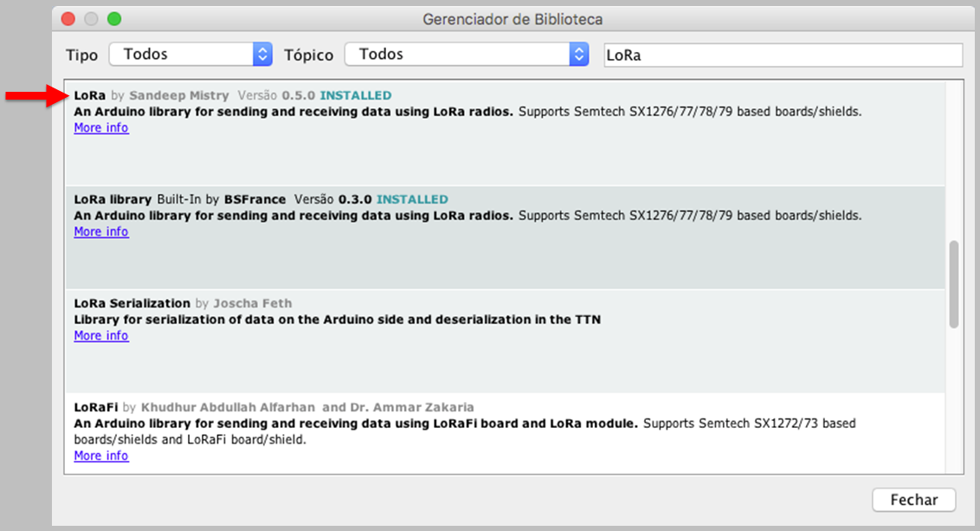Select the LoRa Serialization by Joscha Feth entry

505,341
